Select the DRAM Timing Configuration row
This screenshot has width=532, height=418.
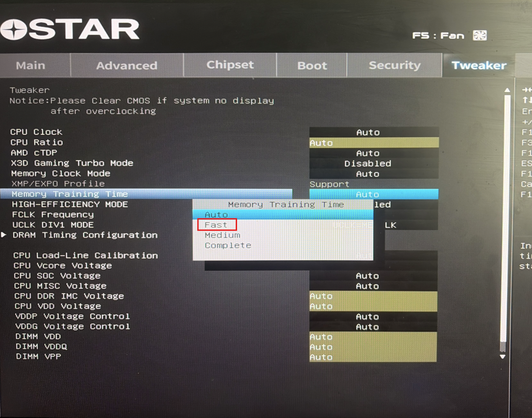point(85,235)
